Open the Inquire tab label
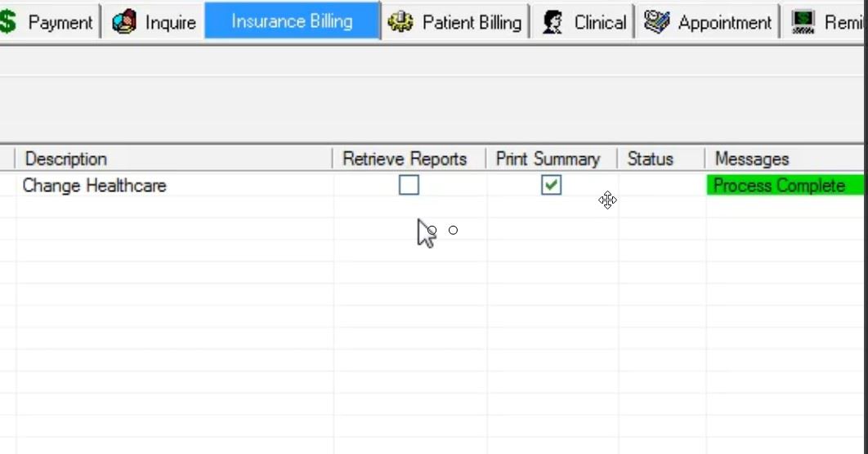The height and width of the screenshot is (454, 868). click(170, 22)
